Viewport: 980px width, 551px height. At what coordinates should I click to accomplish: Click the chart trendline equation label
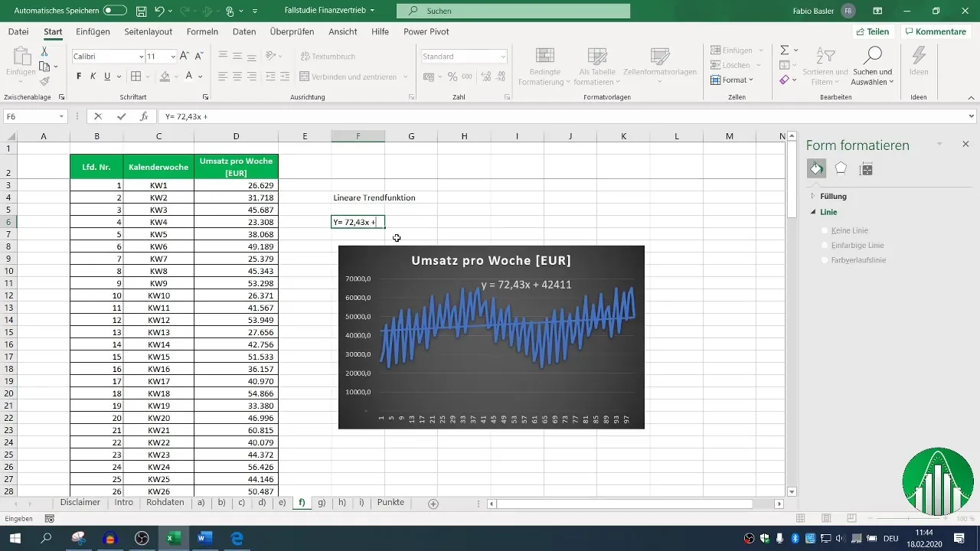point(525,285)
